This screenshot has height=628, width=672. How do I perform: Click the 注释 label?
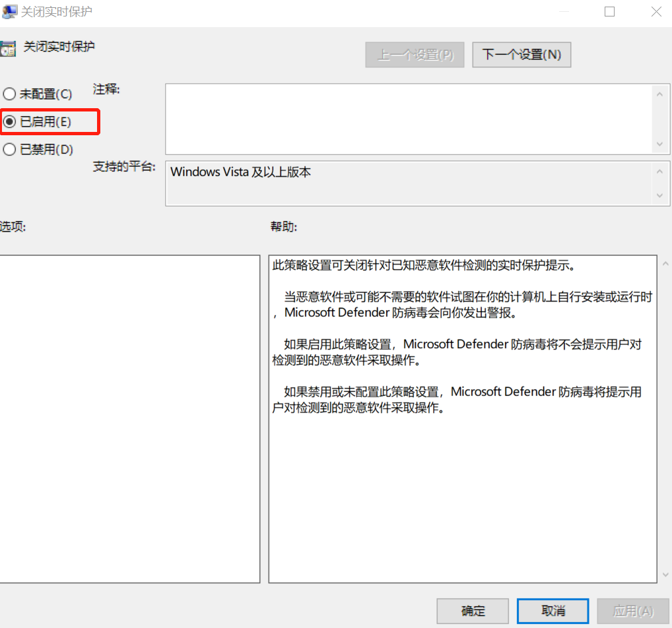106,89
